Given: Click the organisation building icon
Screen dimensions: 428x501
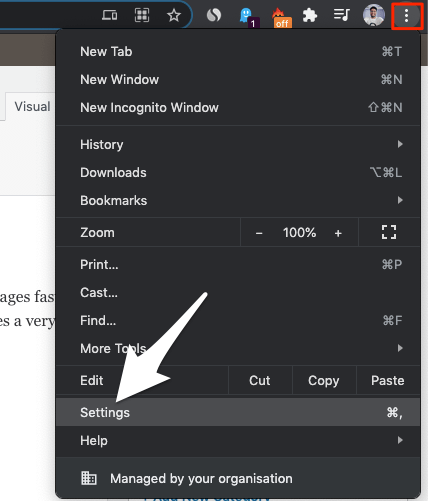Looking at the screenshot, I should click(89, 478).
